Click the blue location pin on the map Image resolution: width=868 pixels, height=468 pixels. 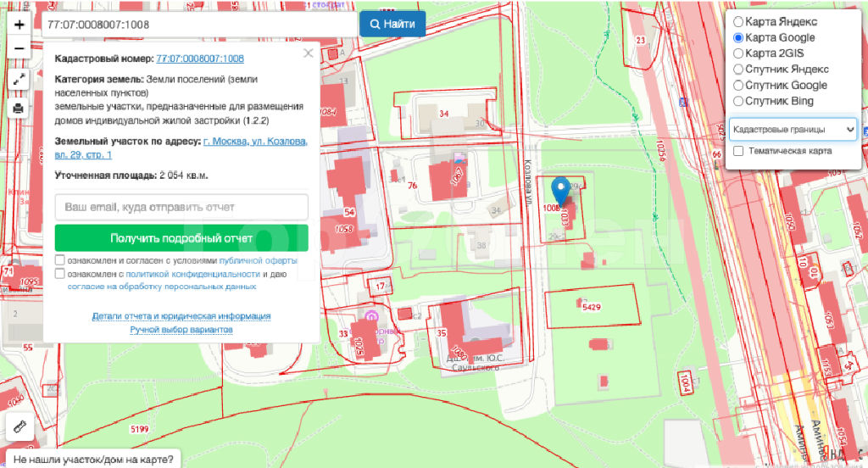click(x=560, y=192)
